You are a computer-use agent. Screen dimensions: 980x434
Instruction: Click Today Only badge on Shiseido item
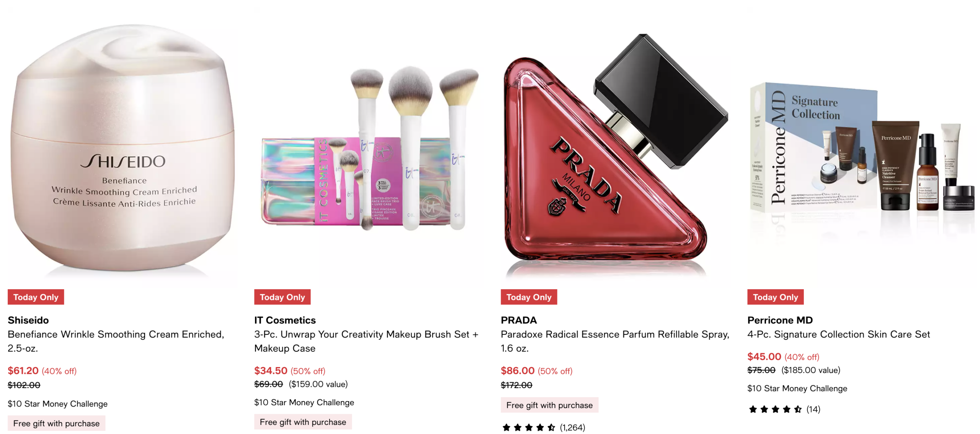[x=36, y=297]
